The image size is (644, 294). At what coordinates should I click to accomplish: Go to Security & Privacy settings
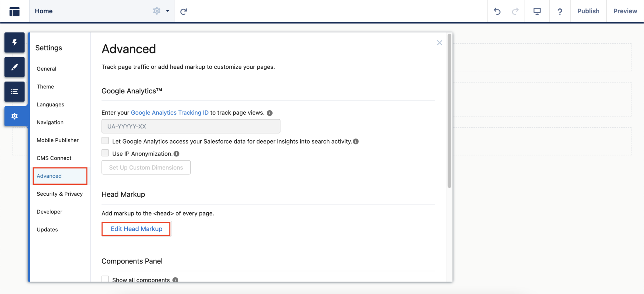pos(60,194)
